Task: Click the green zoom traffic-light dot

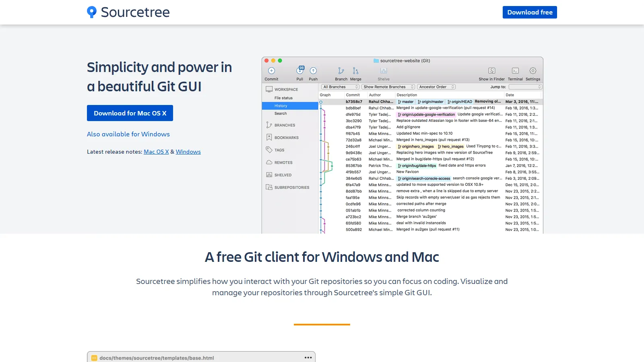Action: [x=280, y=60]
